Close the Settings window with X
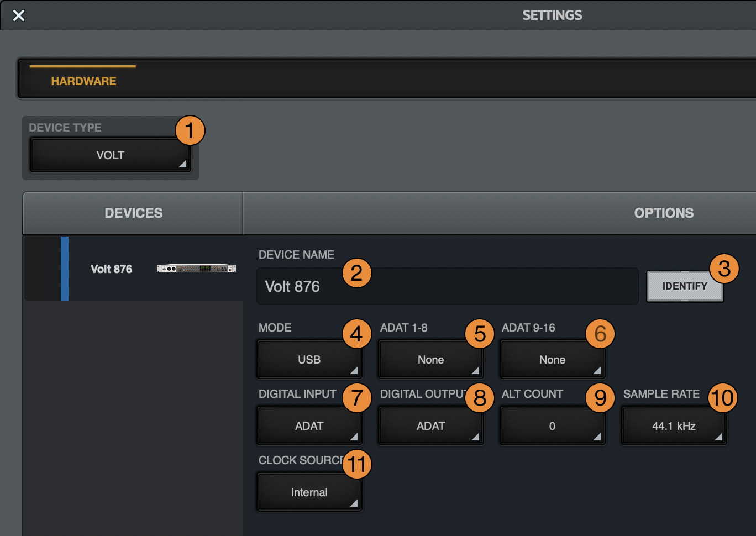 [19, 15]
